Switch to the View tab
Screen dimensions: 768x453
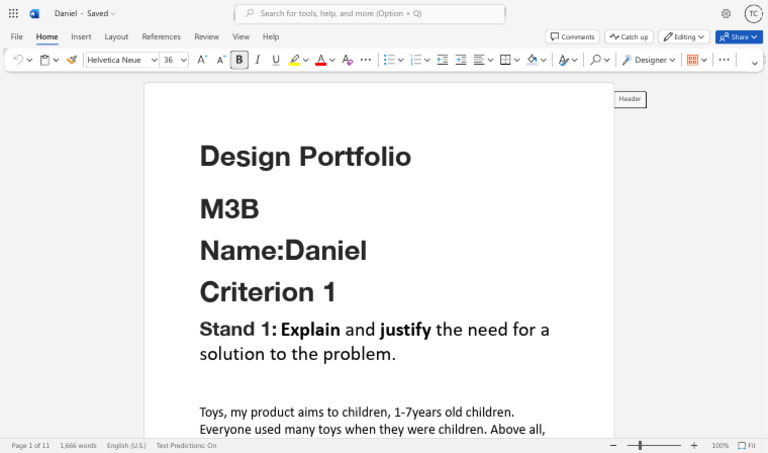click(x=240, y=37)
